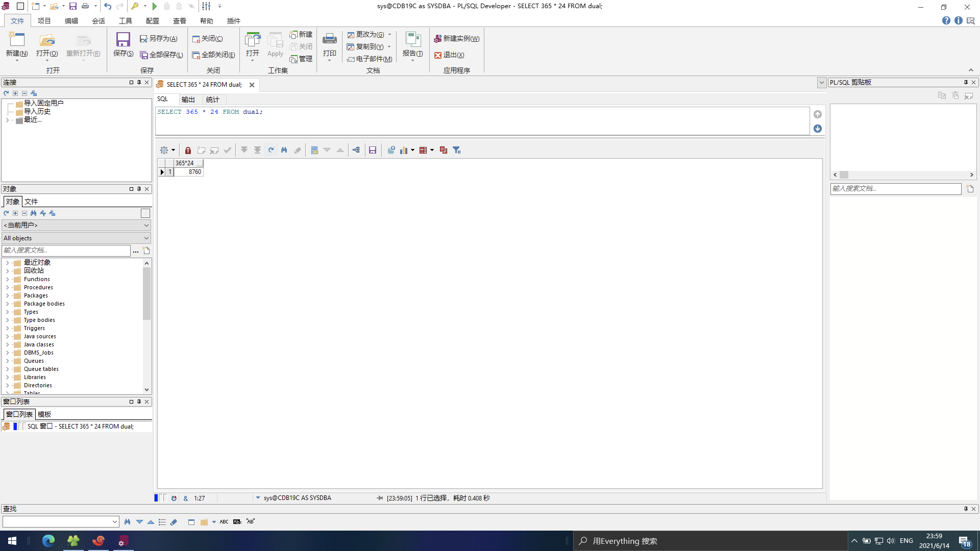
Task: Click the blue next-statement down arrow beside editor
Action: click(818, 129)
